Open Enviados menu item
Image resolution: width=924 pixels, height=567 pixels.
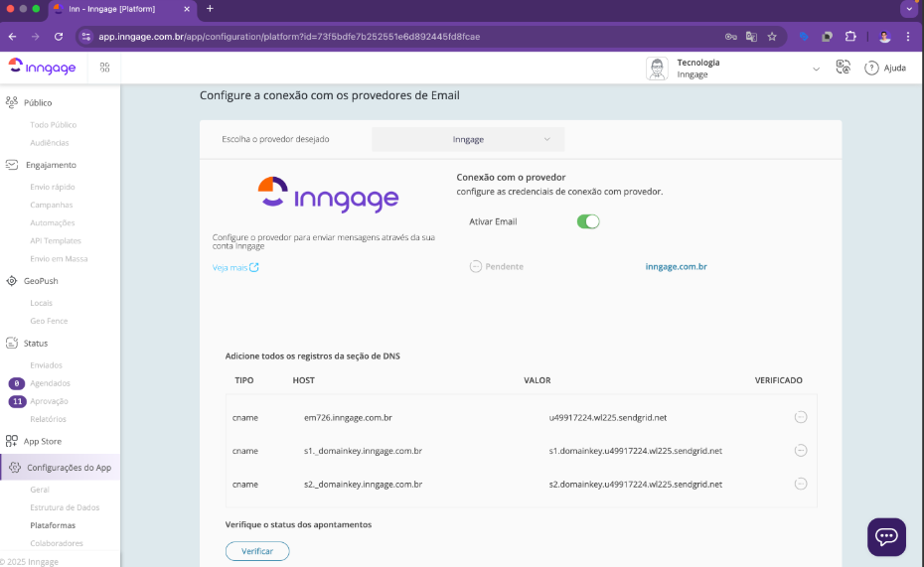click(46, 365)
